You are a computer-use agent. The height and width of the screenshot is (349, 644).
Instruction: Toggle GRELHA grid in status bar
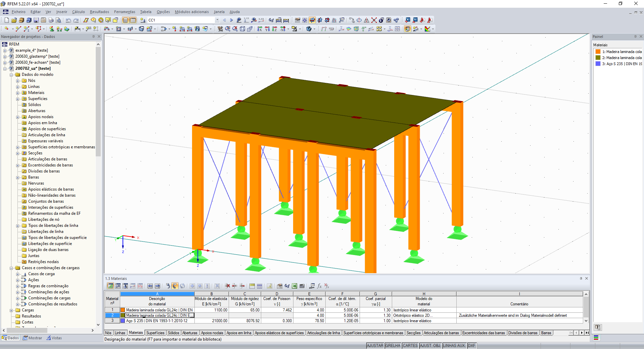[393, 346]
